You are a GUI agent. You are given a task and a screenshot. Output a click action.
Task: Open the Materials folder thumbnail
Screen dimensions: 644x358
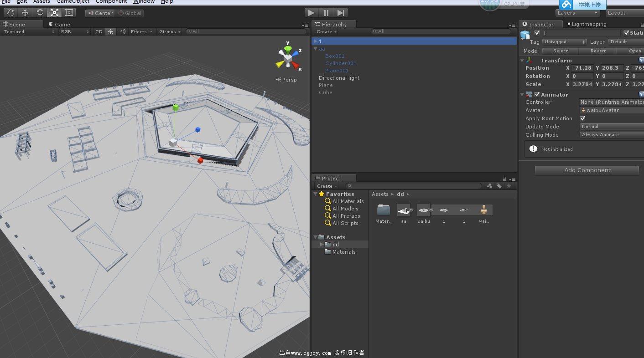[x=384, y=210]
